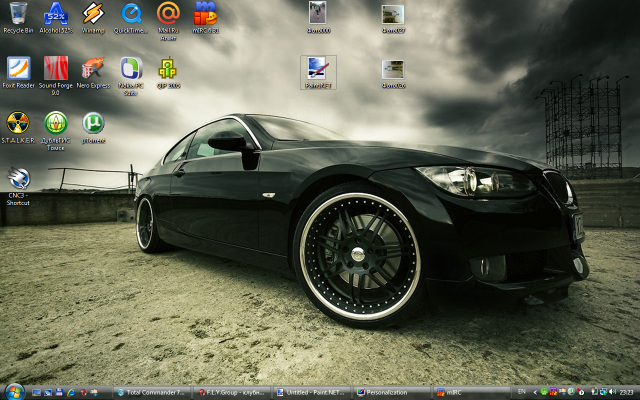Switch to F.L.Y.Group Opera taskbar button
This screenshot has width=640, height=400.
232,392
